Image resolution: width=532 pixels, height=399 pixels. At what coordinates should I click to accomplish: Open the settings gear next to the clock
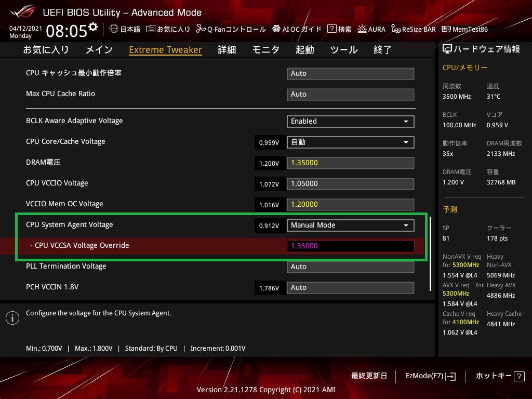[93, 27]
